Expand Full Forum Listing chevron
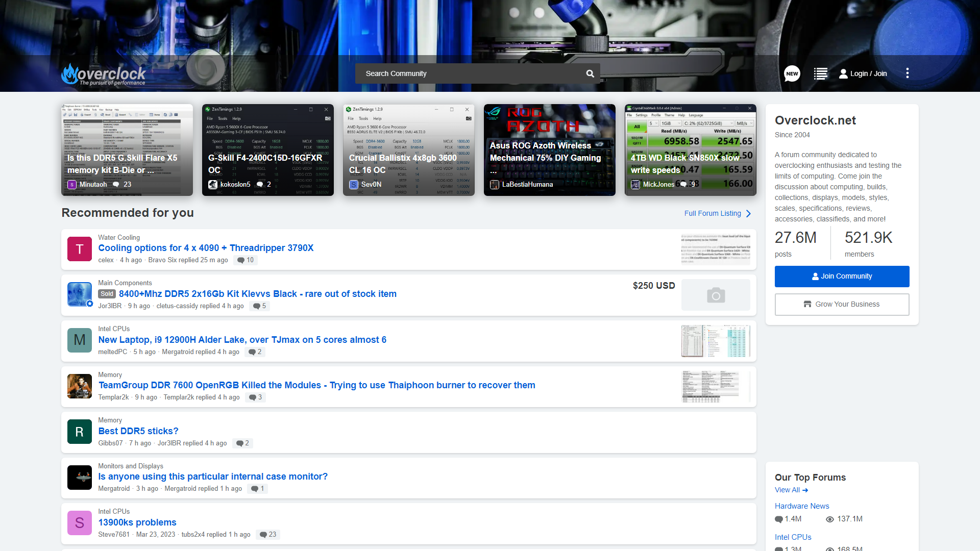This screenshot has height=551, width=980. pos(748,213)
